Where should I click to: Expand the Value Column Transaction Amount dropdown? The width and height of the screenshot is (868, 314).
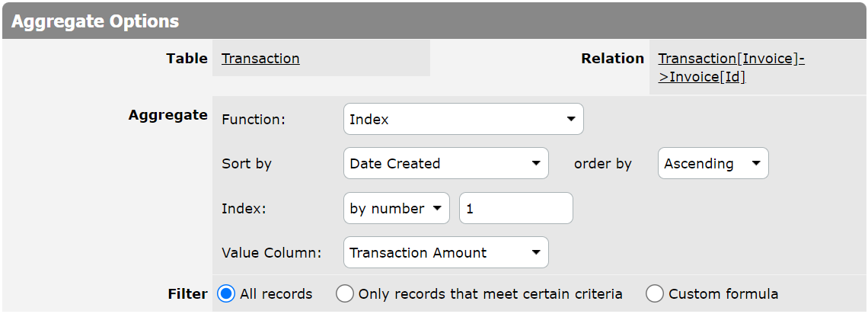(x=445, y=253)
